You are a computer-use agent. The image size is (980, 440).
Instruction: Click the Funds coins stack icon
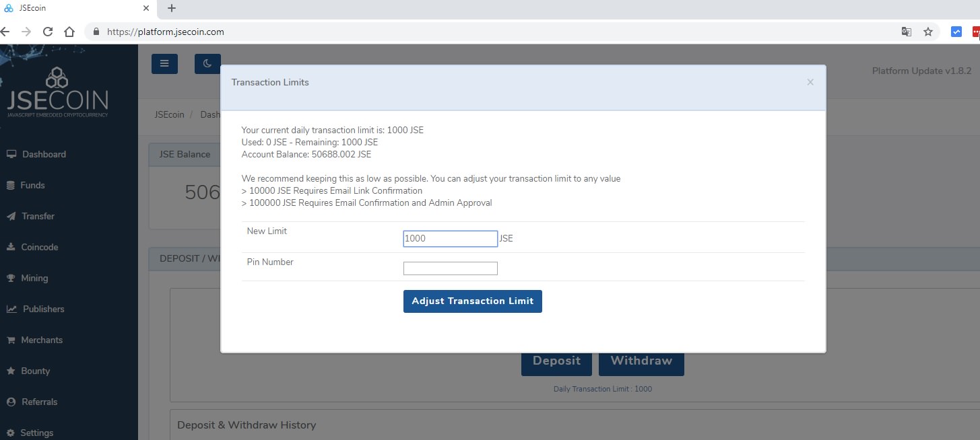point(11,185)
